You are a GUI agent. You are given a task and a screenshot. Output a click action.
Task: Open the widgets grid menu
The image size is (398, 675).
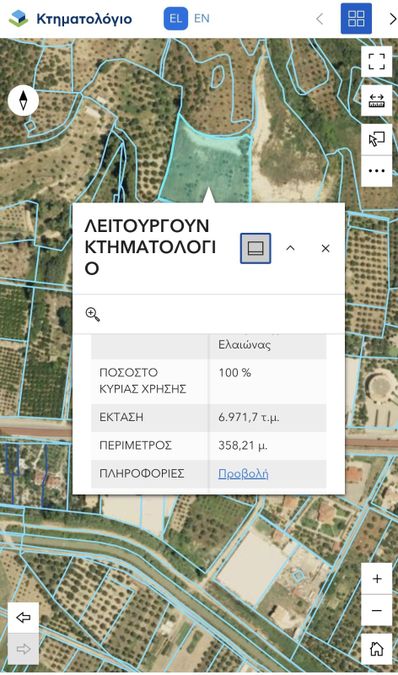point(356,19)
